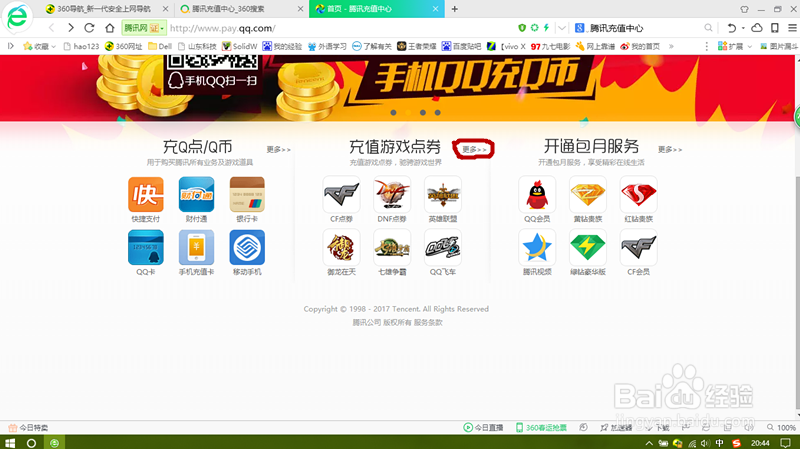800x449 pixels.
Task: Click the 100% zoom level control
Action: pos(781,428)
